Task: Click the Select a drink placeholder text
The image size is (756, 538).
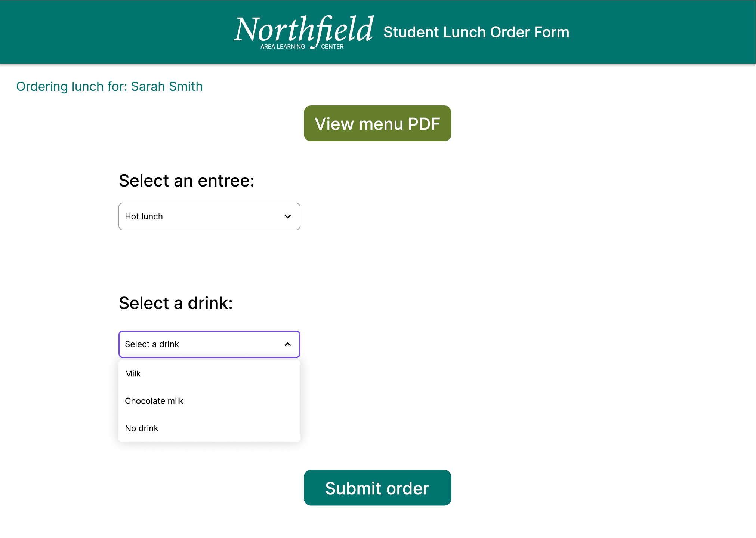Action: tap(152, 344)
